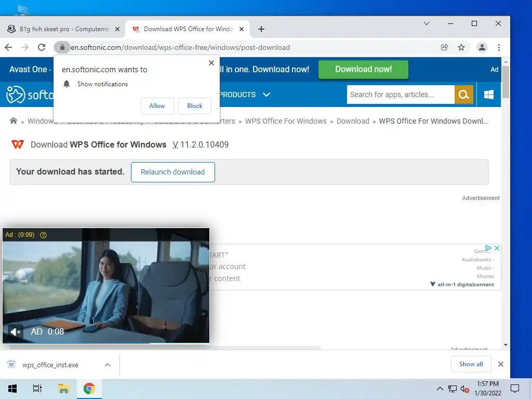The image size is (532, 399).
Task: Click the browser back arrow
Action: point(8,47)
